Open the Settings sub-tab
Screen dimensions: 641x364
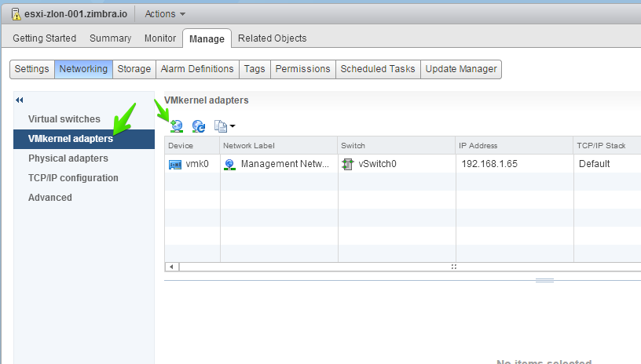32,69
